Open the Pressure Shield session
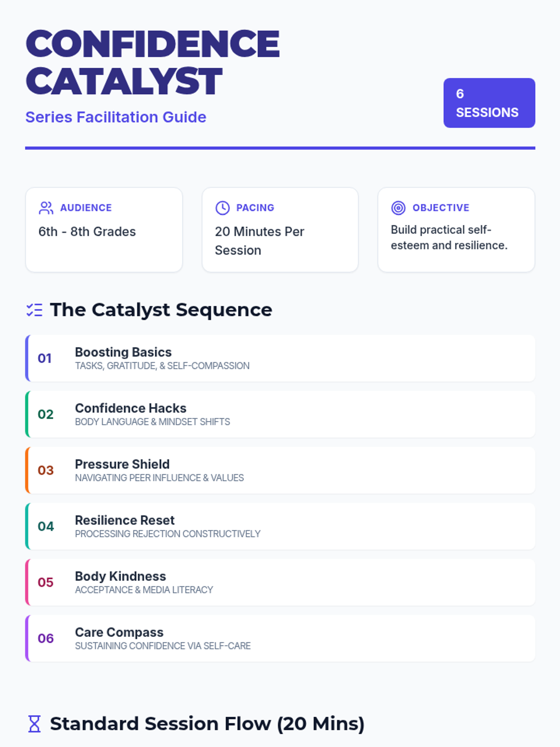Screen dimensions: 560x747 (x=280, y=470)
